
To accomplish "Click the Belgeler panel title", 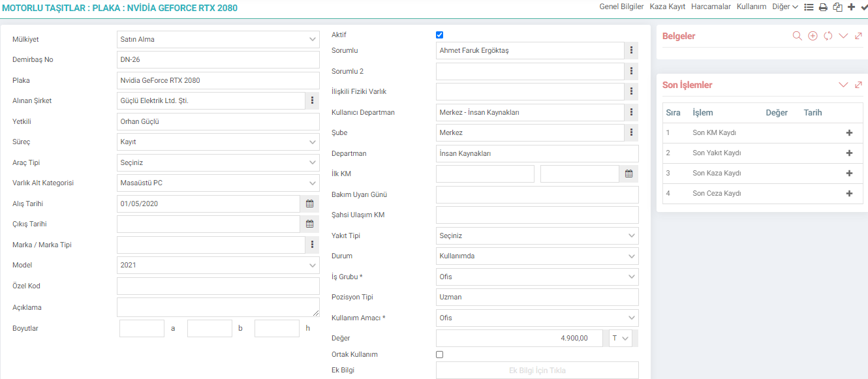I will pyautogui.click(x=679, y=36).
